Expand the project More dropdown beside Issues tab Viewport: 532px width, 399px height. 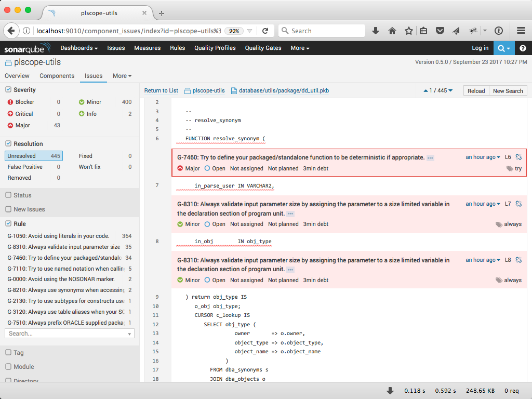[122, 76]
